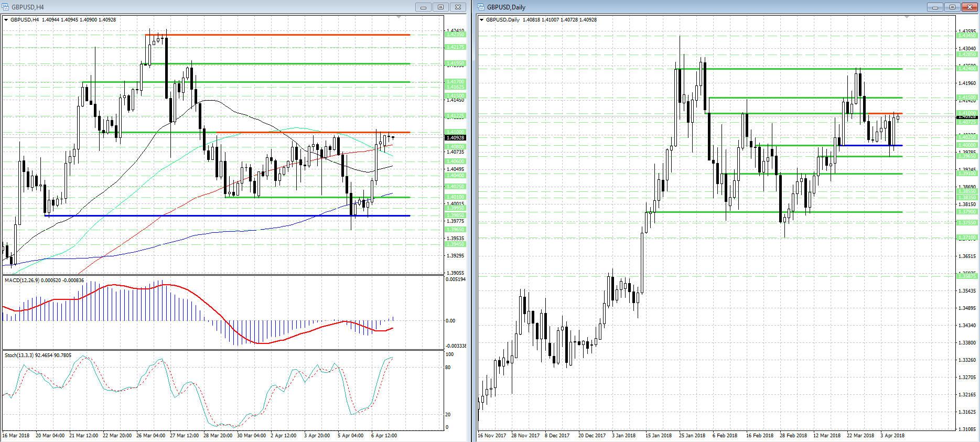Click the 1.41950 price level label on H4
The image size is (980, 442).
(x=455, y=63)
